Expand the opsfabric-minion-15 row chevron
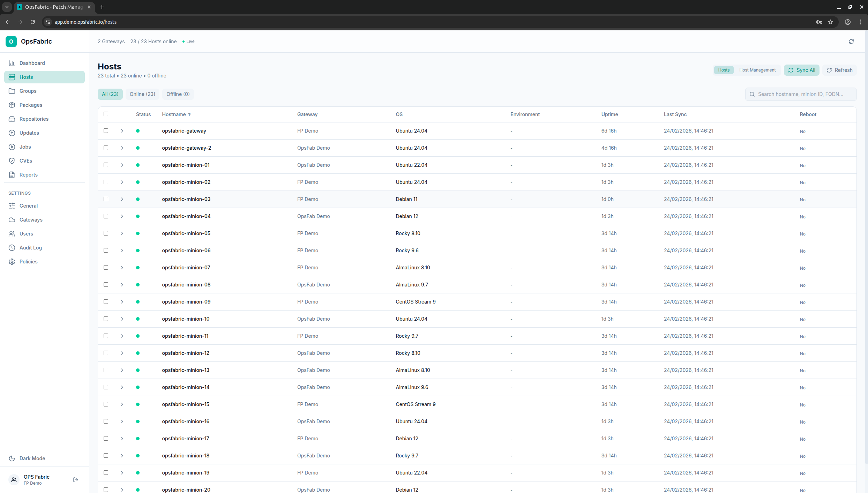The image size is (868, 493). [x=122, y=404]
